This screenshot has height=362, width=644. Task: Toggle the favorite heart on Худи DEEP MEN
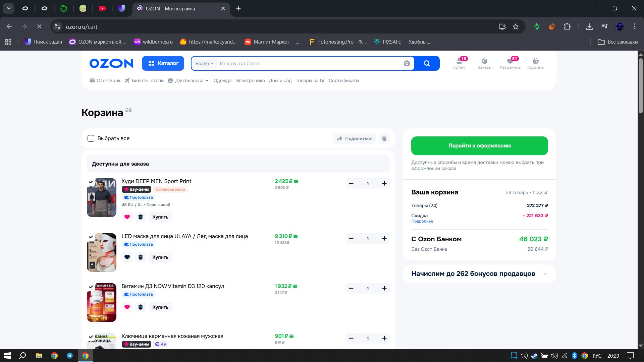pos(127,217)
